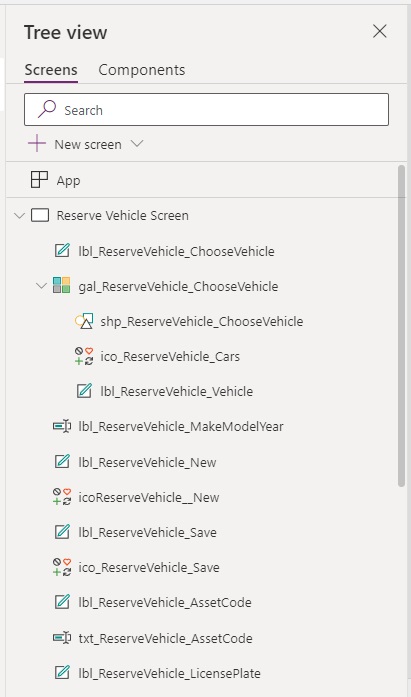Click label icon beside lbl_ReserveVehicle_New
This screenshot has height=697, width=411.
tap(62, 461)
